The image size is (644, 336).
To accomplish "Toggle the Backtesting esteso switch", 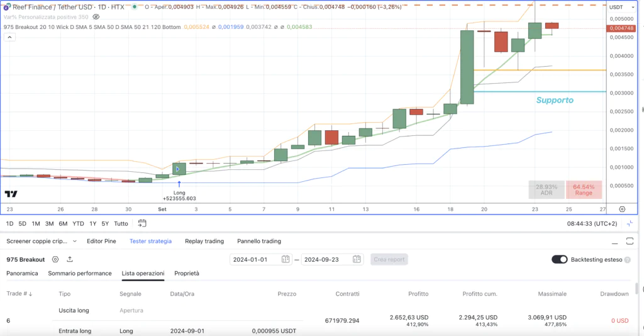I will click(559, 259).
